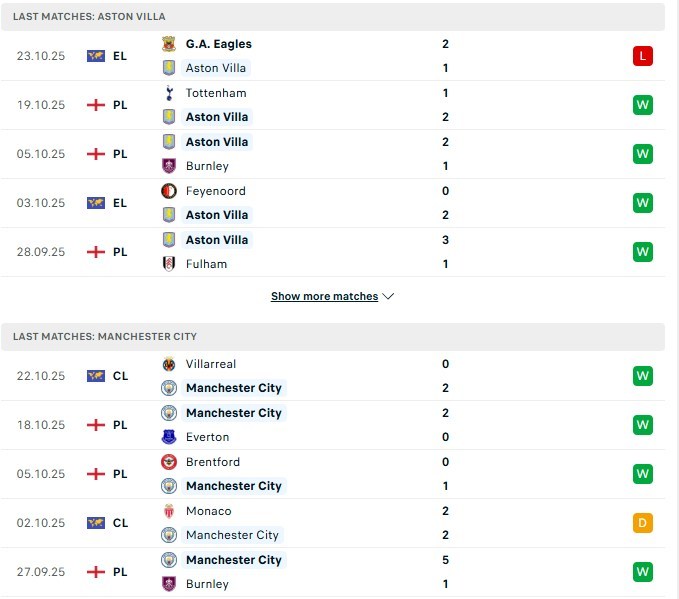Click the W badge for Tottenham match
The height and width of the screenshot is (599, 679).
click(643, 105)
